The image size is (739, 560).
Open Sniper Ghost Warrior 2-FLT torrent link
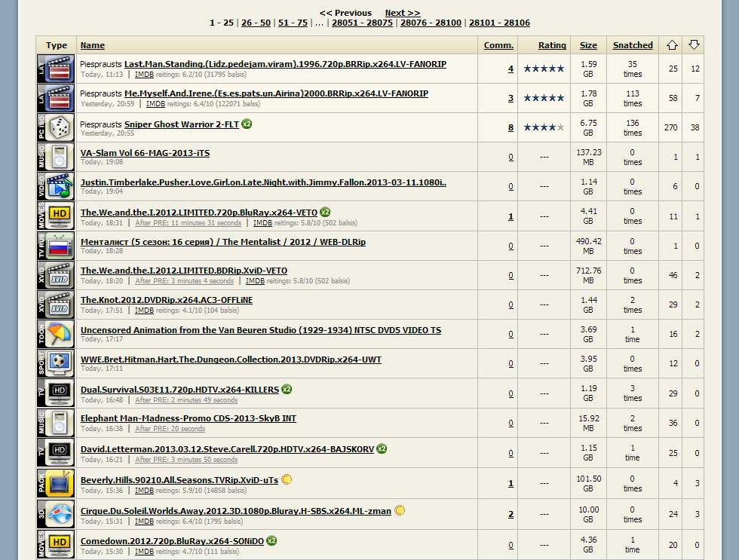182,124
